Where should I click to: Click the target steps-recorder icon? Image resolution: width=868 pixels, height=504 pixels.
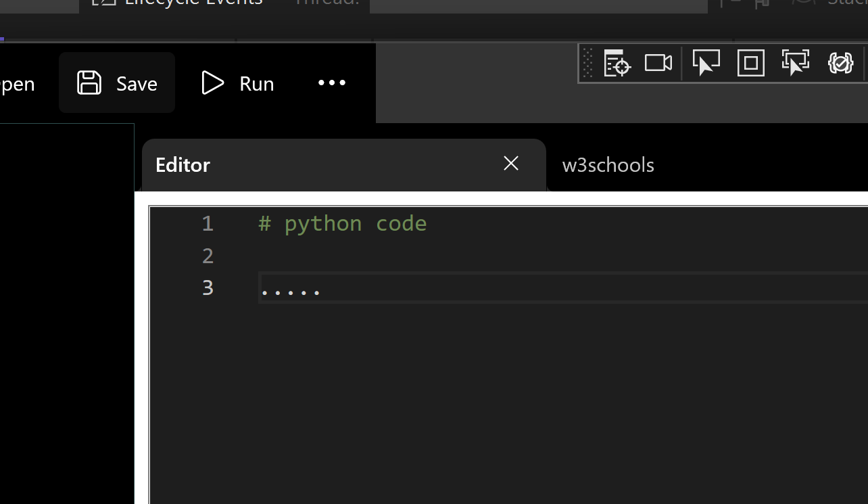616,62
